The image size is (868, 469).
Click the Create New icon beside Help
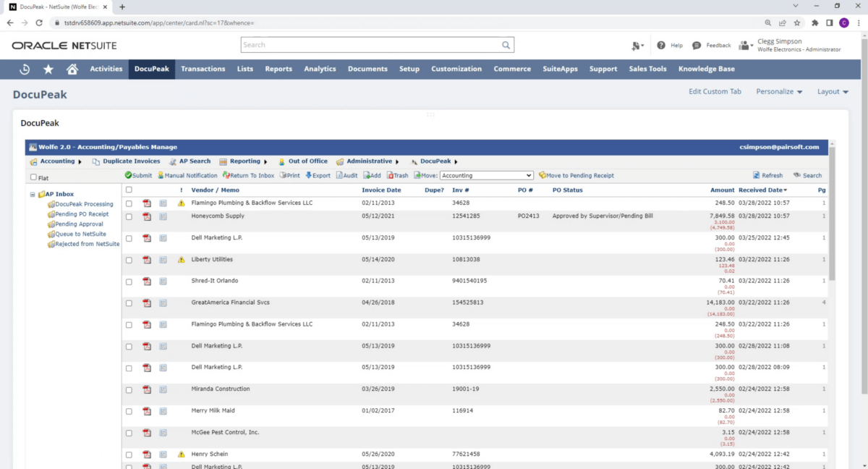pyautogui.click(x=637, y=46)
